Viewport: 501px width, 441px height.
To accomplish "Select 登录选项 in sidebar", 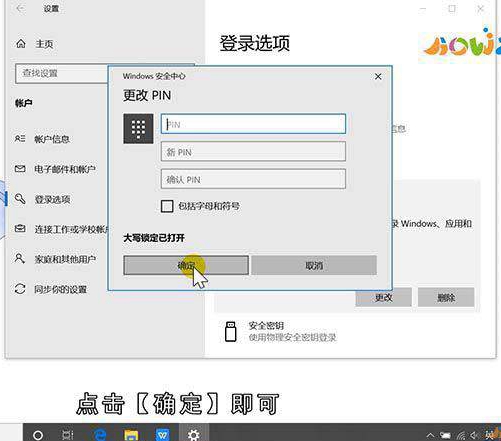I will tap(52, 199).
